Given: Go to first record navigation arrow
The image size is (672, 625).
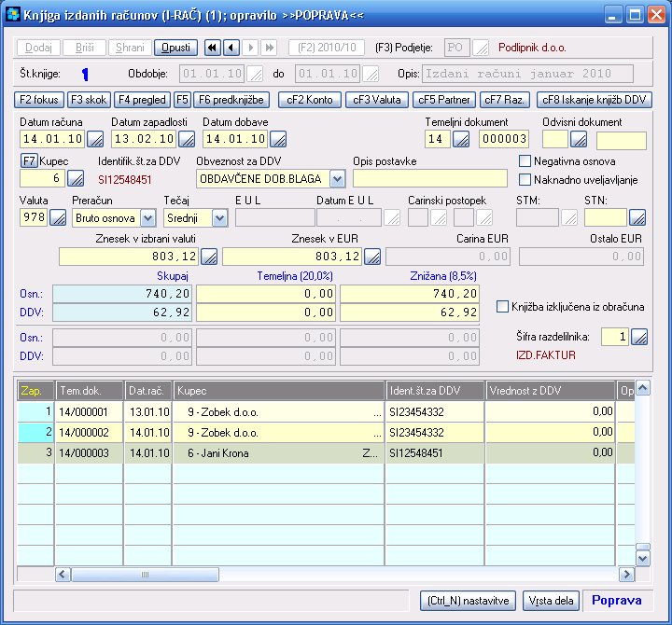Looking at the screenshot, I should pos(212,48).
